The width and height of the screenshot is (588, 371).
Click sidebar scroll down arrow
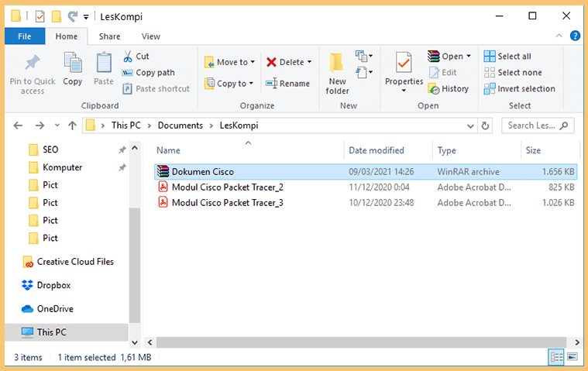point(135,342)
